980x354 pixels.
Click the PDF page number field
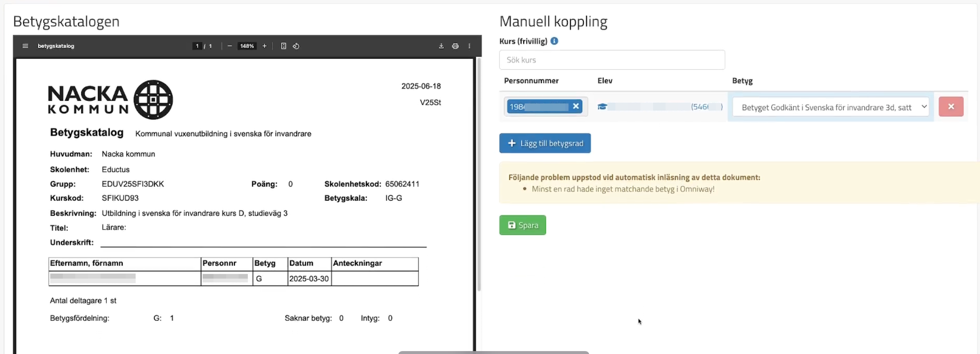197,46
